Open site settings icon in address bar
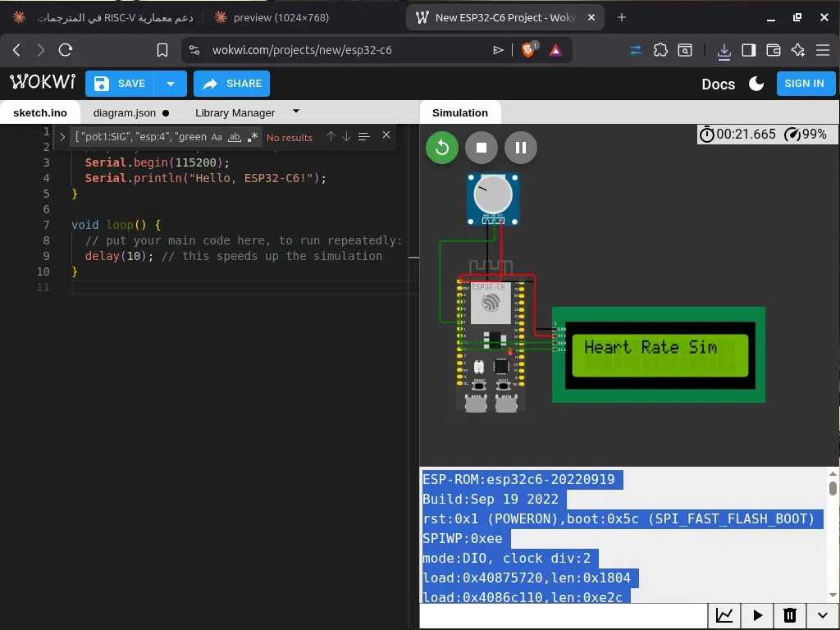 click(194, 50)
